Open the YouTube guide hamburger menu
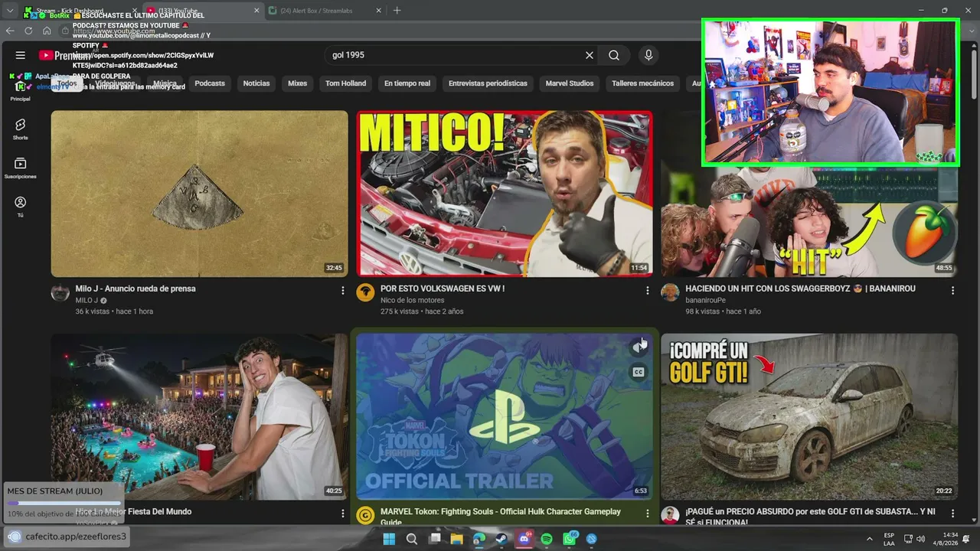 pos(21,55)
